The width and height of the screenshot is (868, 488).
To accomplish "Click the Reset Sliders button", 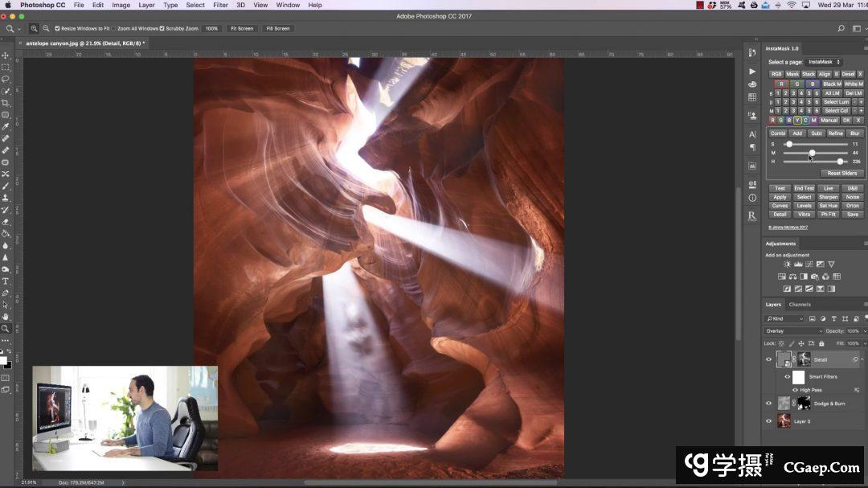I will [x=842, y=174].
